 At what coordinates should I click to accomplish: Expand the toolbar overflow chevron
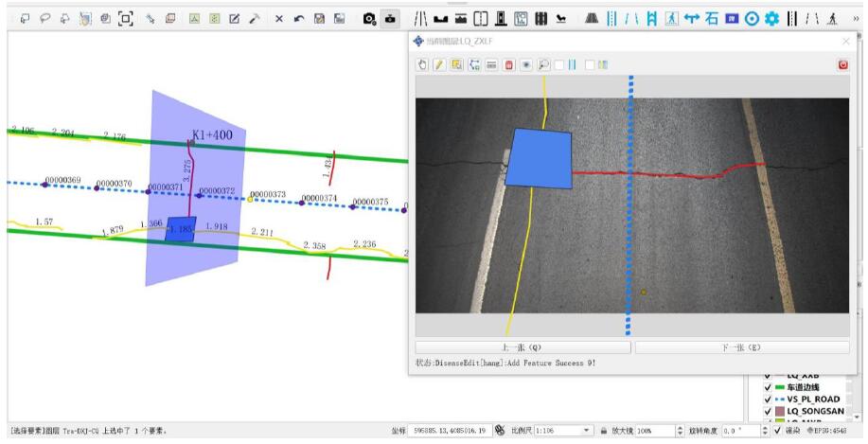click(857, 19)
